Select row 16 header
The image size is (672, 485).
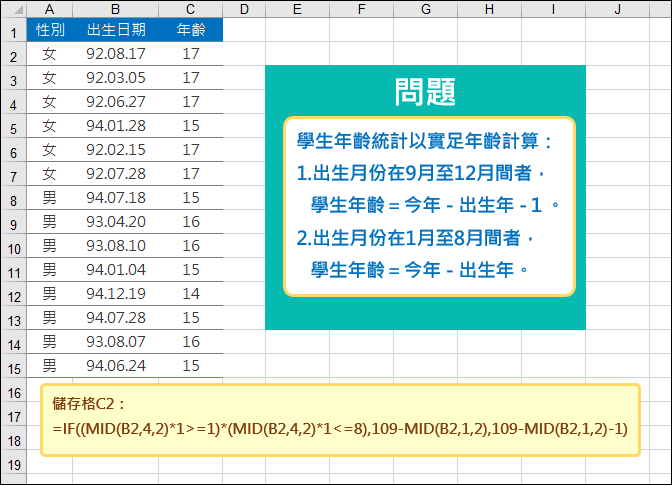click(x=14, y=389)
